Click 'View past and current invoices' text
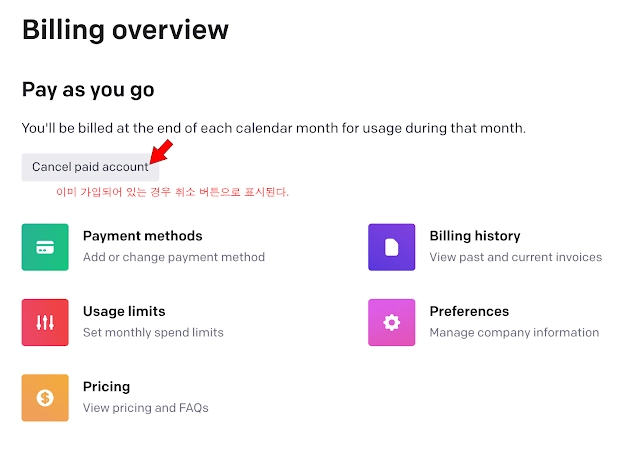 click(516, 257)
